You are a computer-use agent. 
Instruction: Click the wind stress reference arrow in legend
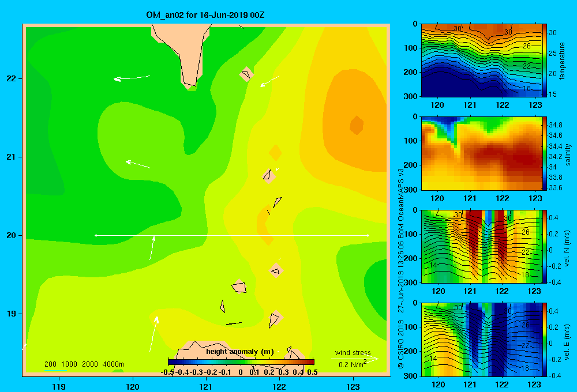(355, 359)
